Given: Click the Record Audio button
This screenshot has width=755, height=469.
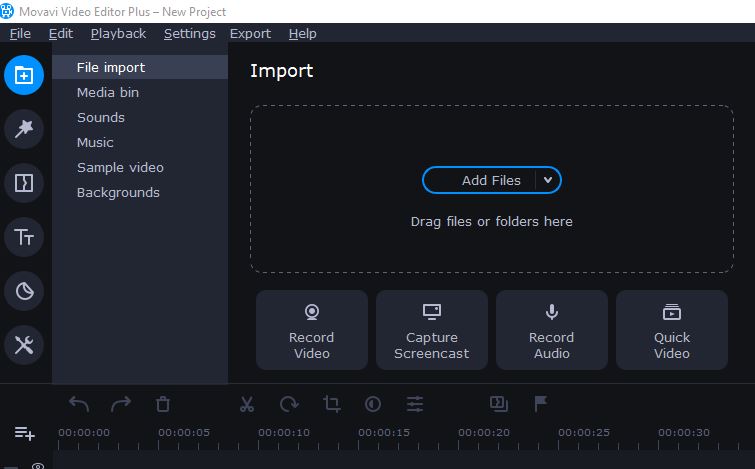Looking at the screenshot, I should pos(551,330).
